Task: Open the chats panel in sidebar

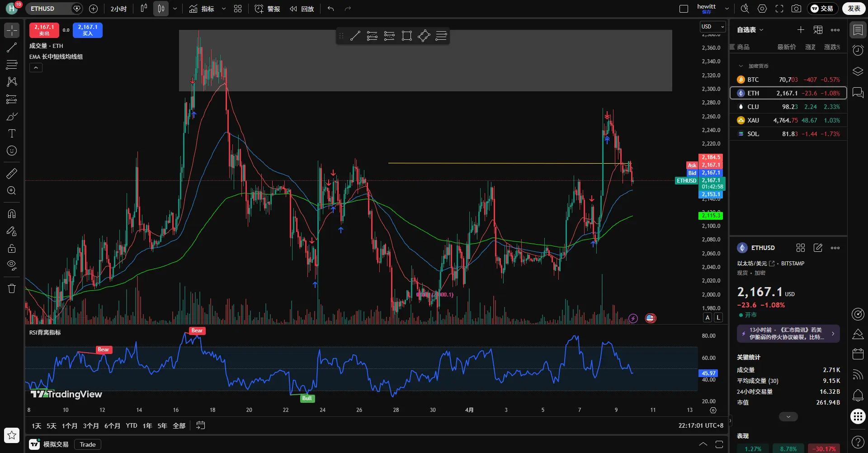Action: [858, 93]
